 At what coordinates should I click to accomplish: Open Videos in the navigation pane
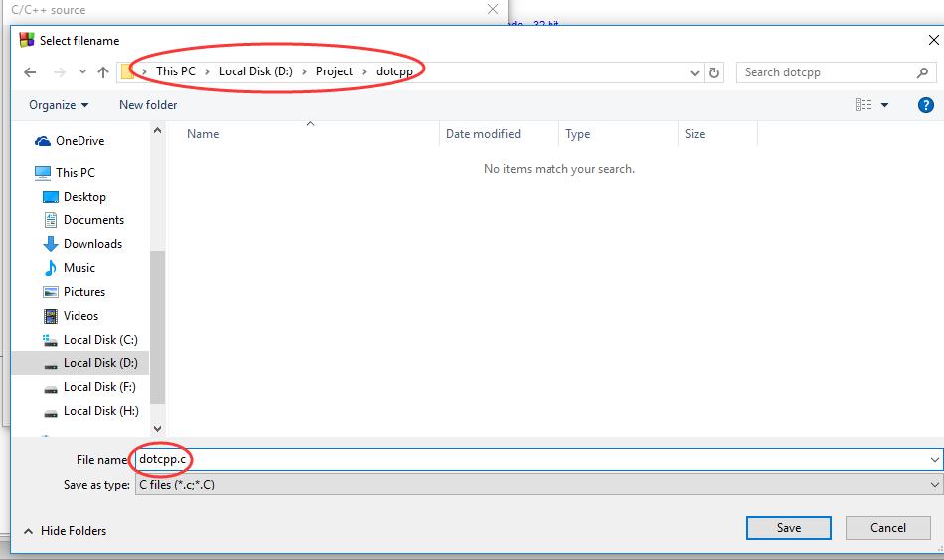pyautogui.click(x=80, y=316)
